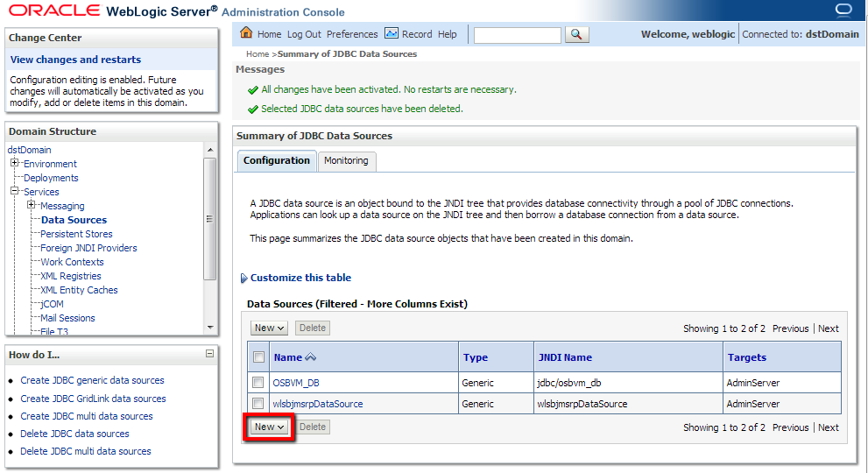Image resolution: width=868 pixels, height=473 pixels.
Task: Open View changes and restarts link
Action: [76, 60]
